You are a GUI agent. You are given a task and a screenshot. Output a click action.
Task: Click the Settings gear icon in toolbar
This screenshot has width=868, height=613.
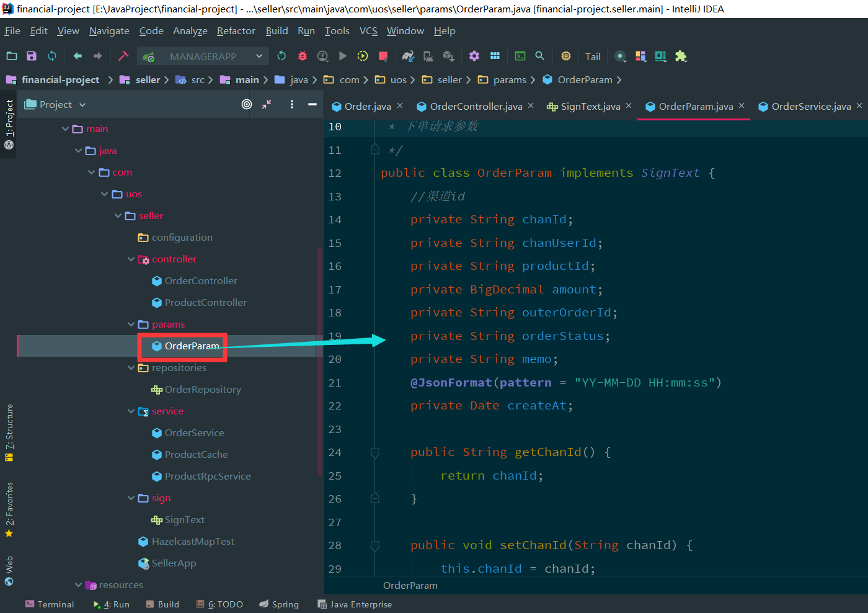point(474,56)
